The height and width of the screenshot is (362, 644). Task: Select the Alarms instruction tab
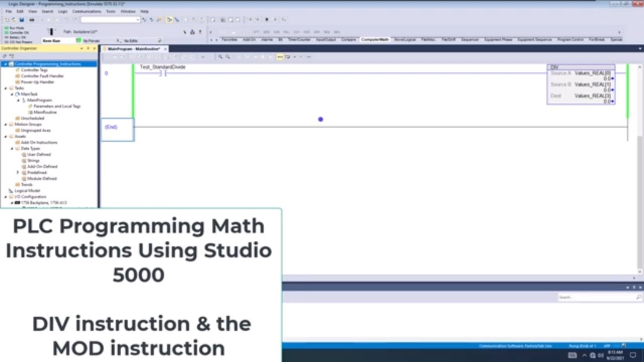click(x=267, y=39)
